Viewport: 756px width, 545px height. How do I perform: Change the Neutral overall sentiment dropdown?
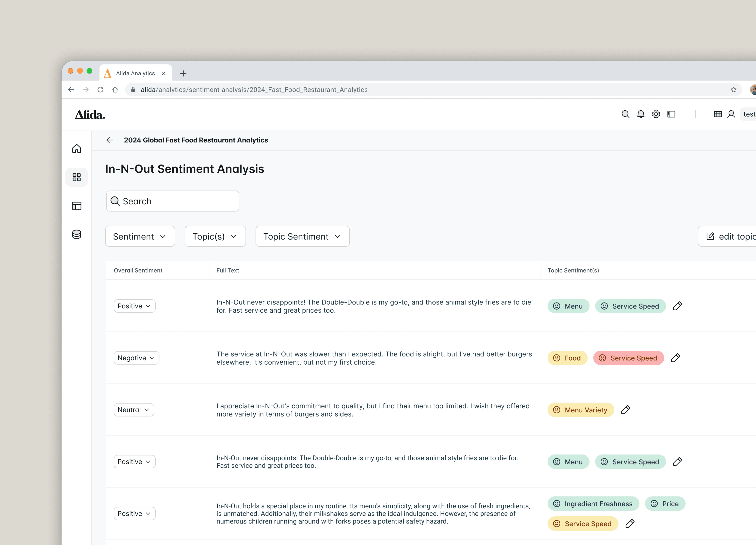tap(134, 410)
